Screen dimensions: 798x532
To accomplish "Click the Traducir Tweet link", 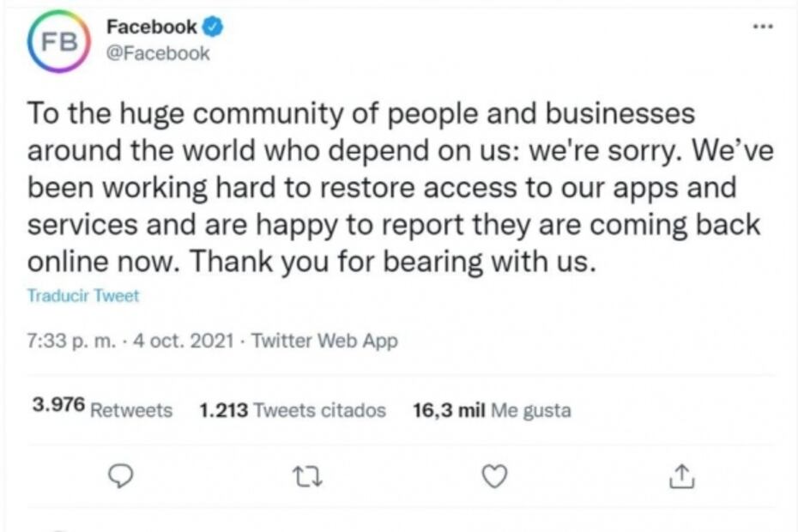I will click(82, 295).
